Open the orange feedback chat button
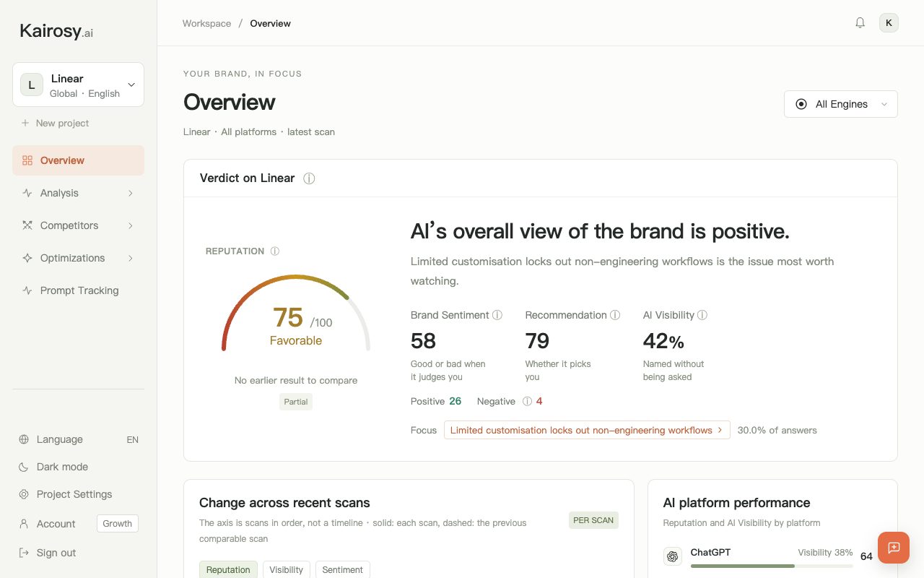Image resolution: width=924 pixels, height=578 pixels. click(894, 547)
